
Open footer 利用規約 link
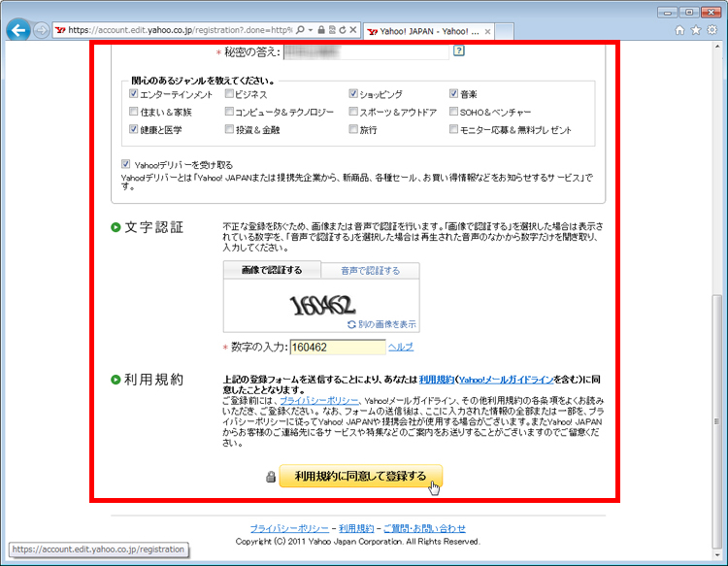click(356, 528)
